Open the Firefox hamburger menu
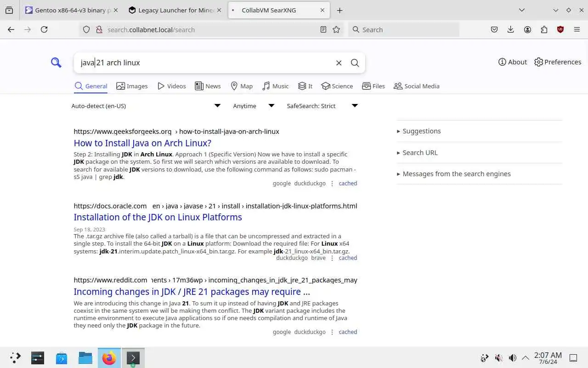The height and width of the screenshot is (368, 588). [577, 29]
